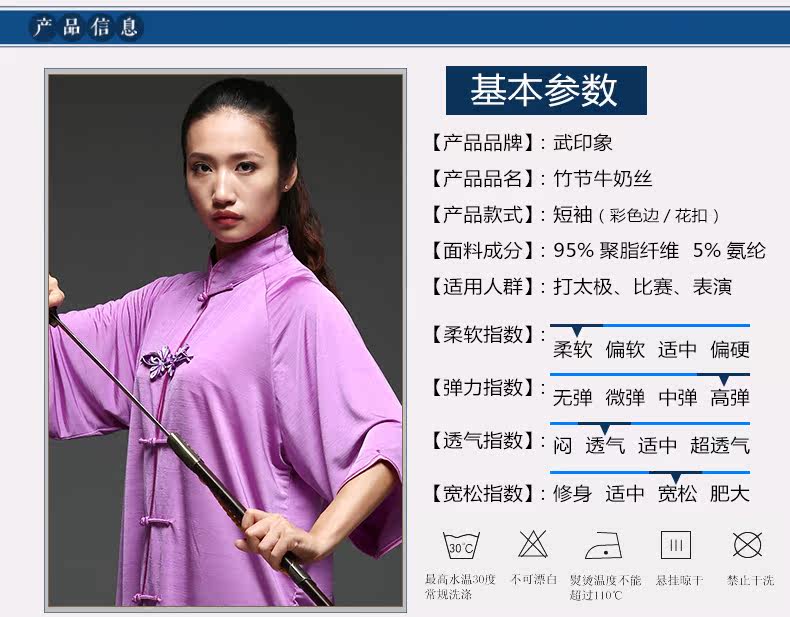Select the 柔软 softness label
The image size is (790, 617).
coord(573,349)
